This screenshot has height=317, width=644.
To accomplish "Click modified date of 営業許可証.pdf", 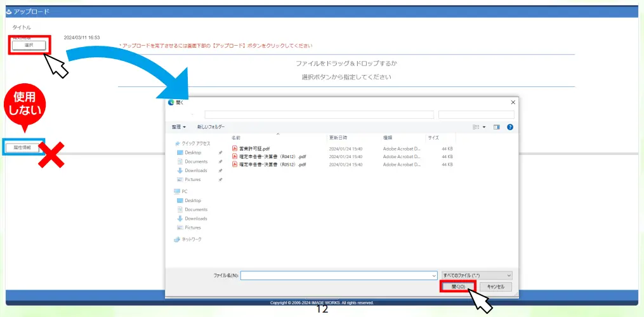I will (345, 149).
